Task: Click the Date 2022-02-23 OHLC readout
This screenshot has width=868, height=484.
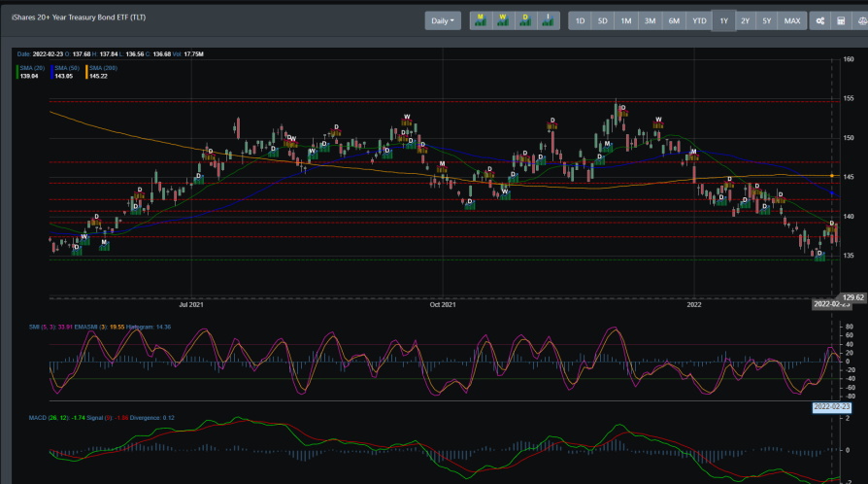Action: pyautogui.click(x=110, y=54)
